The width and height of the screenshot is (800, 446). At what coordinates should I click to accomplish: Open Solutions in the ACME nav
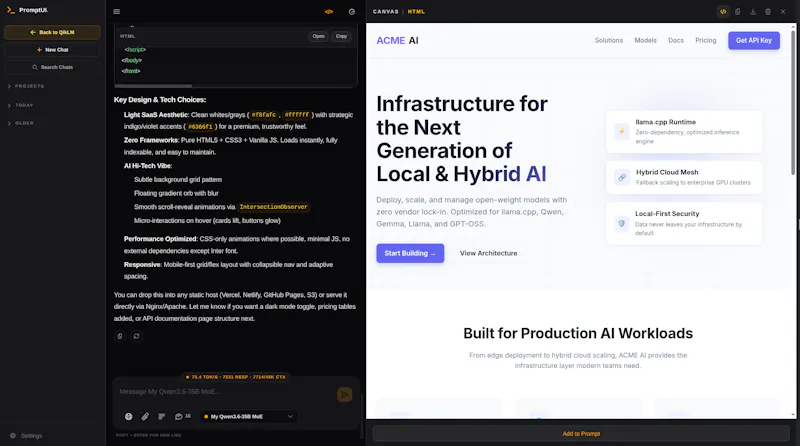click(609, 40)
